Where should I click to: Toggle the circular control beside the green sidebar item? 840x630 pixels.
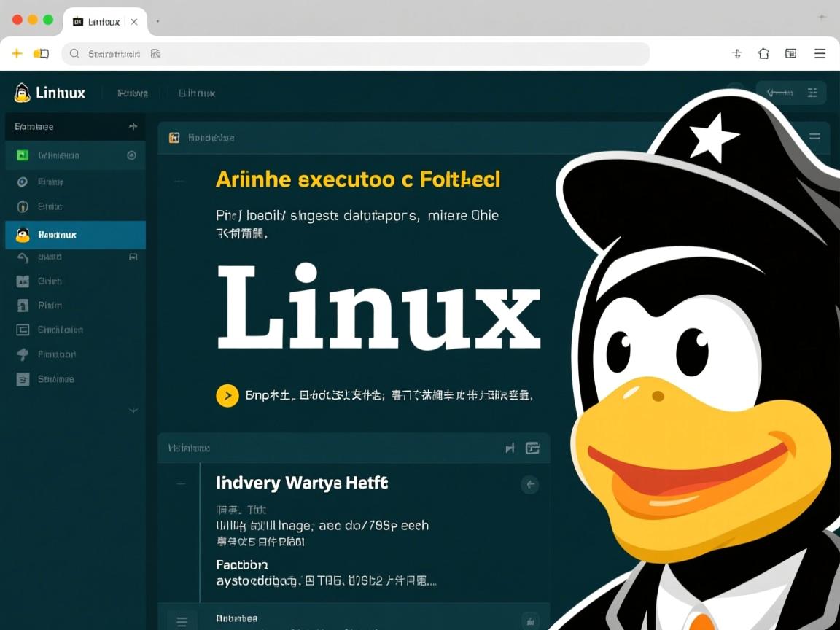coord(131,155)
